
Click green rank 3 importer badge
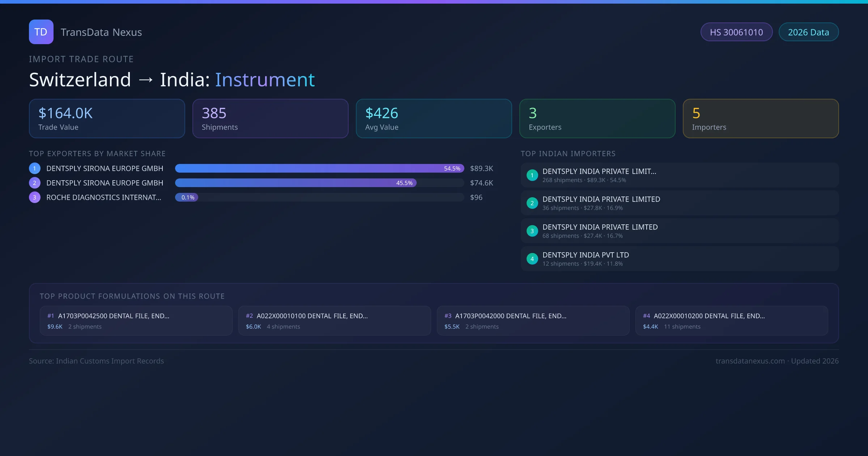click(x=532, y=231)
